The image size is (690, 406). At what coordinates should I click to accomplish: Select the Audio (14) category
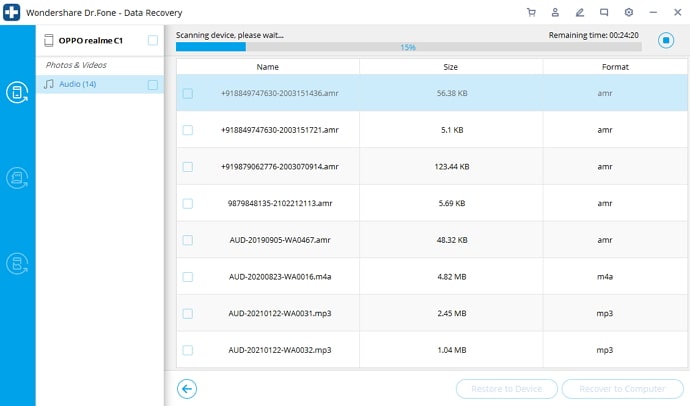[x=99, y=84]
